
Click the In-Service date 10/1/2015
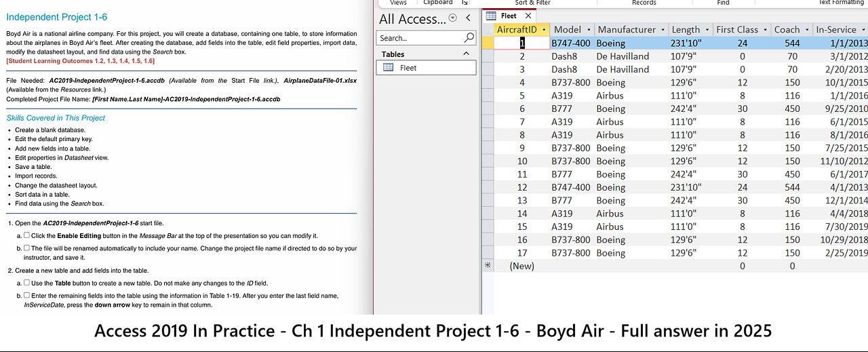pos(842,82)
